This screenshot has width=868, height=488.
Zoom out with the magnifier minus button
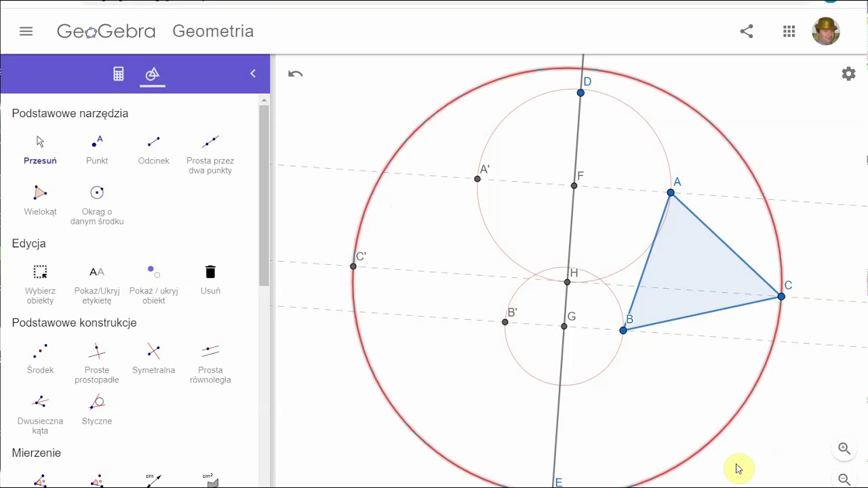pos(844,479)
